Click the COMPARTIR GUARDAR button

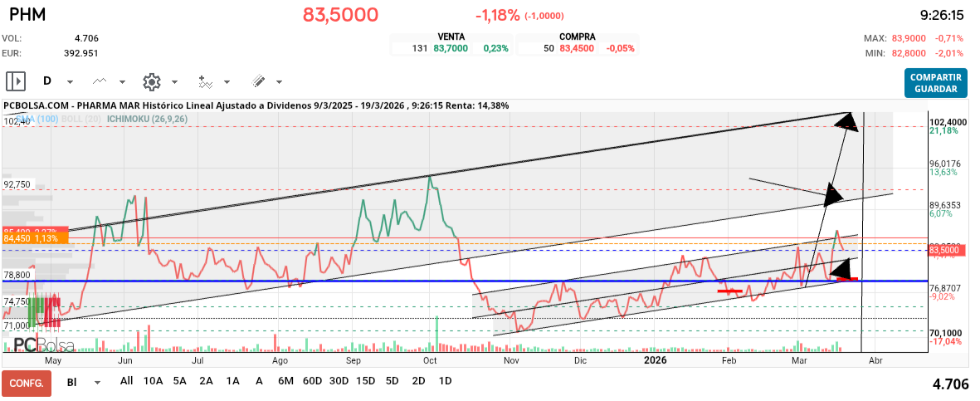pos(935,83)
